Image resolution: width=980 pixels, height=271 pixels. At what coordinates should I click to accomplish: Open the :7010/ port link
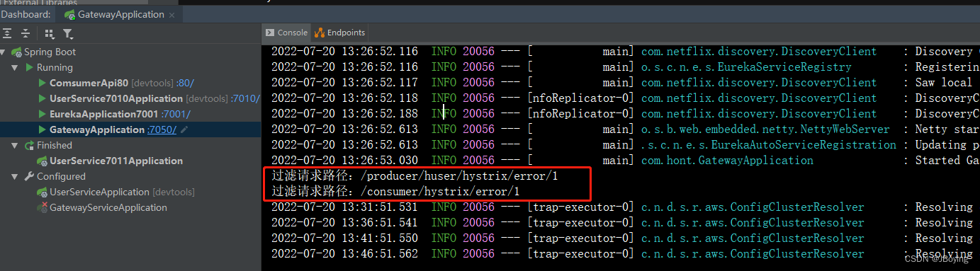coord(245,98)
